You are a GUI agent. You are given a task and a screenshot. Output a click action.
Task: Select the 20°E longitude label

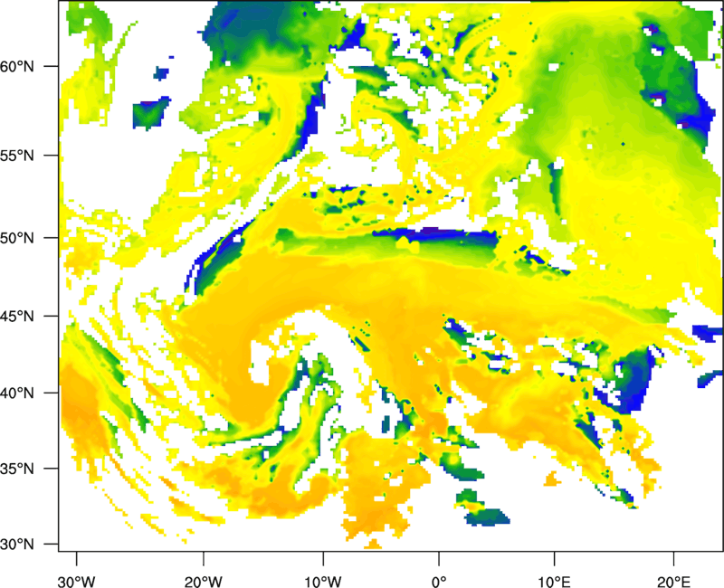pos(673,582)
